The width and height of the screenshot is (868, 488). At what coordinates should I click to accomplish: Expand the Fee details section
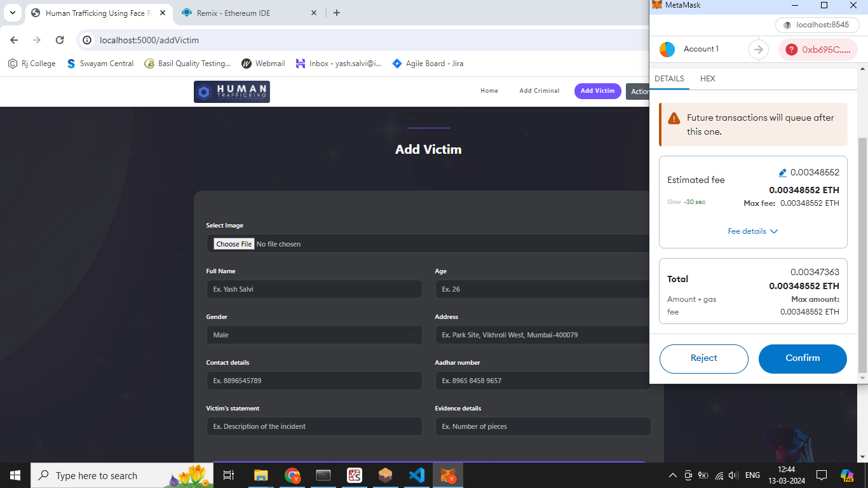coord(752,231)
